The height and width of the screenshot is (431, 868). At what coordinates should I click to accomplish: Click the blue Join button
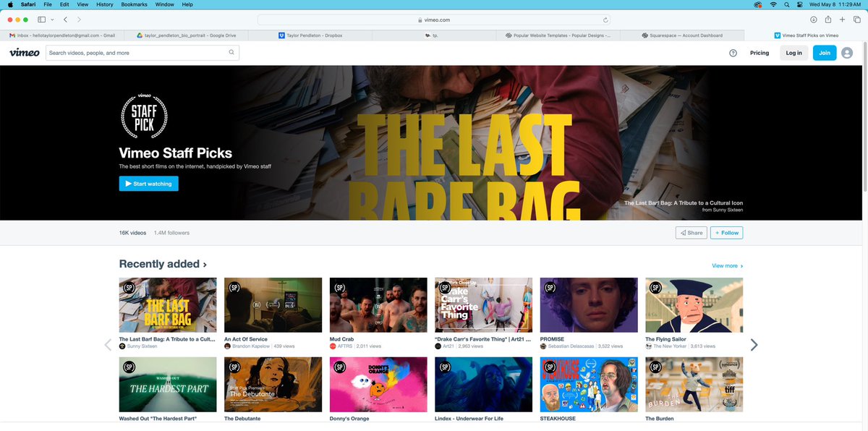pyautogui.click(x=825, y=53)
